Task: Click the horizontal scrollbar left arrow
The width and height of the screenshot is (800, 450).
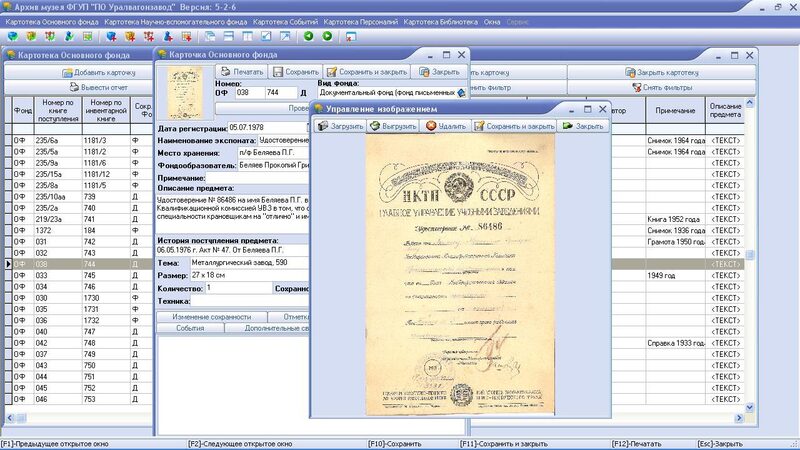Action: click(10, 418)
